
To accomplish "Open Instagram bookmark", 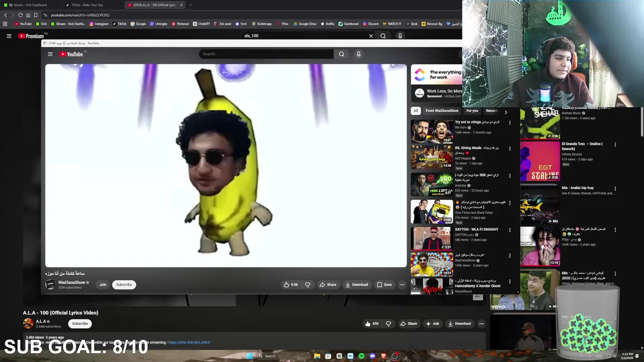I will click(x=99, y=24).
